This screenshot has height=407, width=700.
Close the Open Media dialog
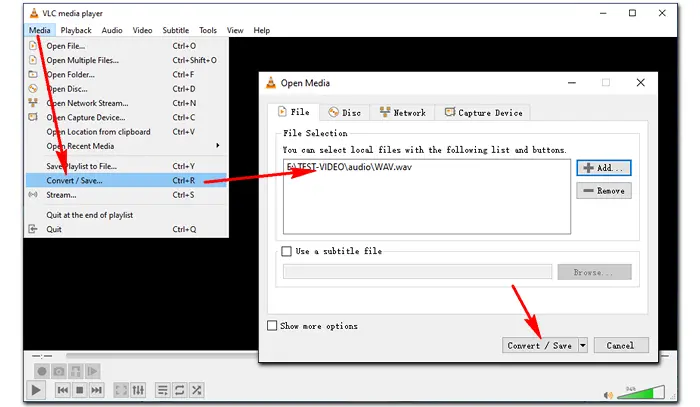641,83
